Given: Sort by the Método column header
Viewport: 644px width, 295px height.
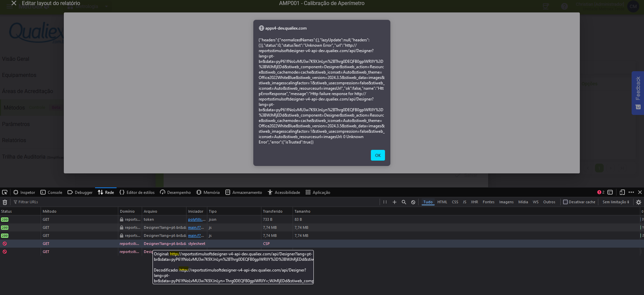Looking at the screenshot, I should pos(79,211).
